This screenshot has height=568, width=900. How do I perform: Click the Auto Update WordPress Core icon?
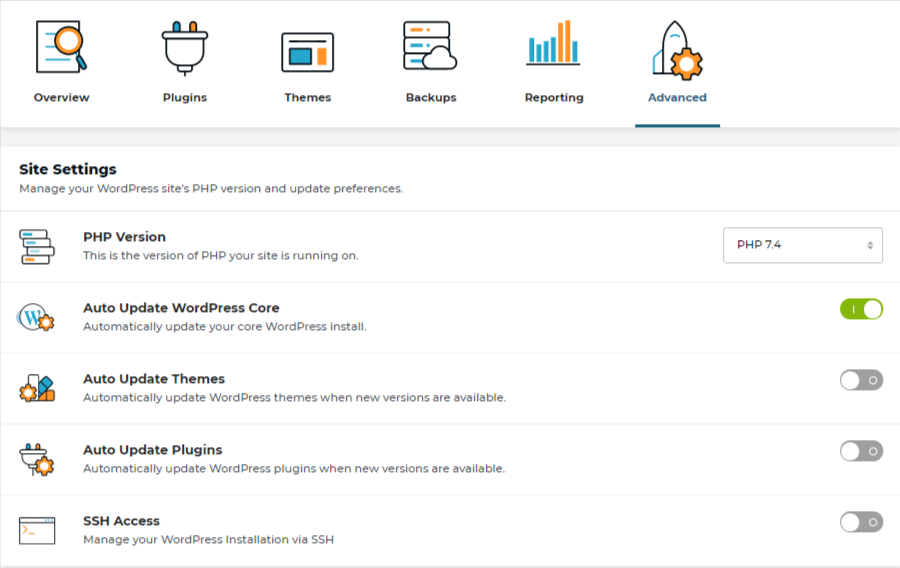(36, 317)
